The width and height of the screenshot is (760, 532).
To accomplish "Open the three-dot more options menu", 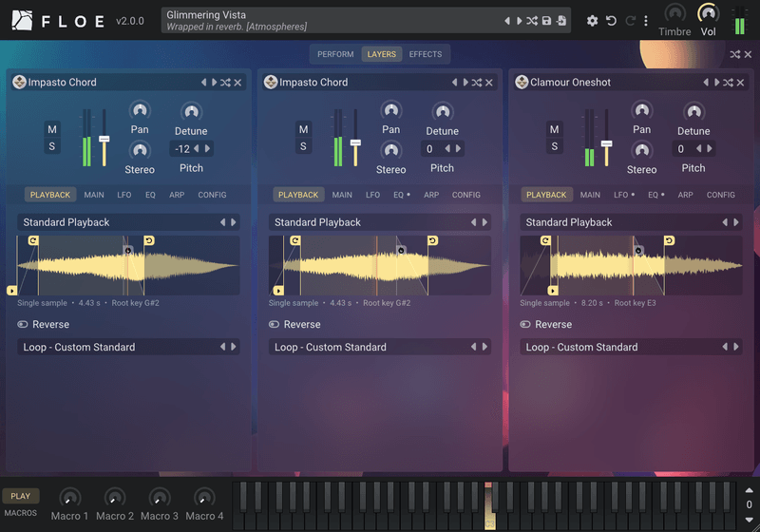I will click(x=646, y=21).
